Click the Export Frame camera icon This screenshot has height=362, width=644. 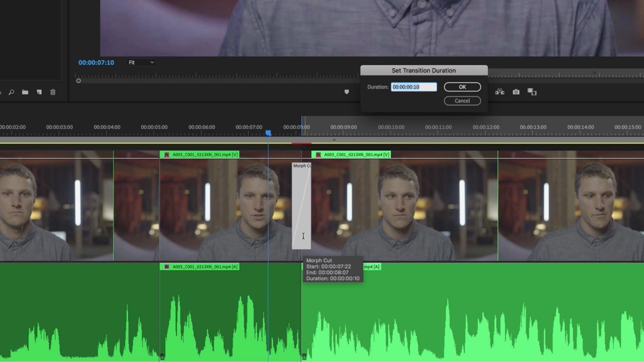click(x=516, y=92)
